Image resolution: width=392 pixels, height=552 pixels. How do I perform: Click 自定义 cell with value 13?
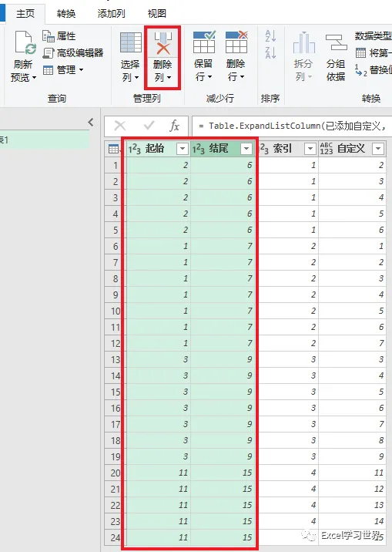tap(352, 505)
